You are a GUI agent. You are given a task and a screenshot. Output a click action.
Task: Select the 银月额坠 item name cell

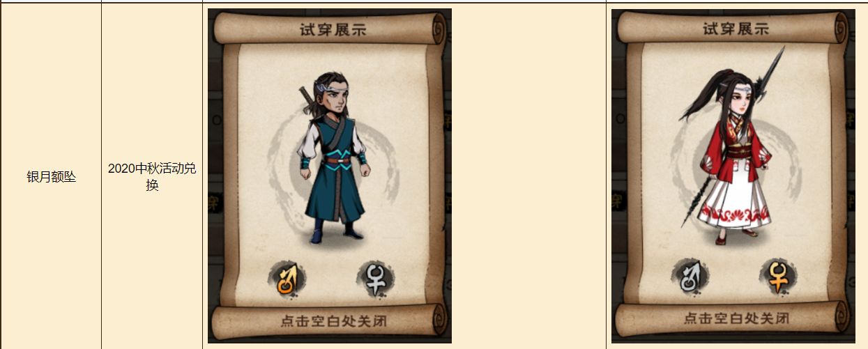pos(51,178)
